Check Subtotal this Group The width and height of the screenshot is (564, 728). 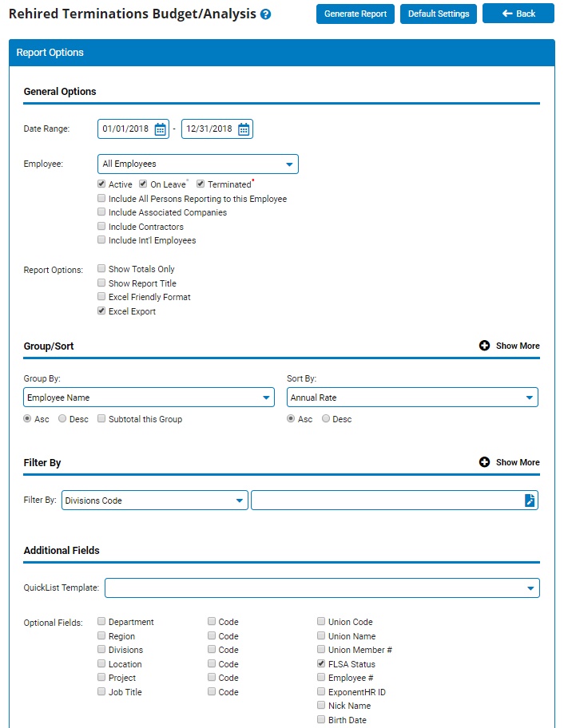point(101,419)
